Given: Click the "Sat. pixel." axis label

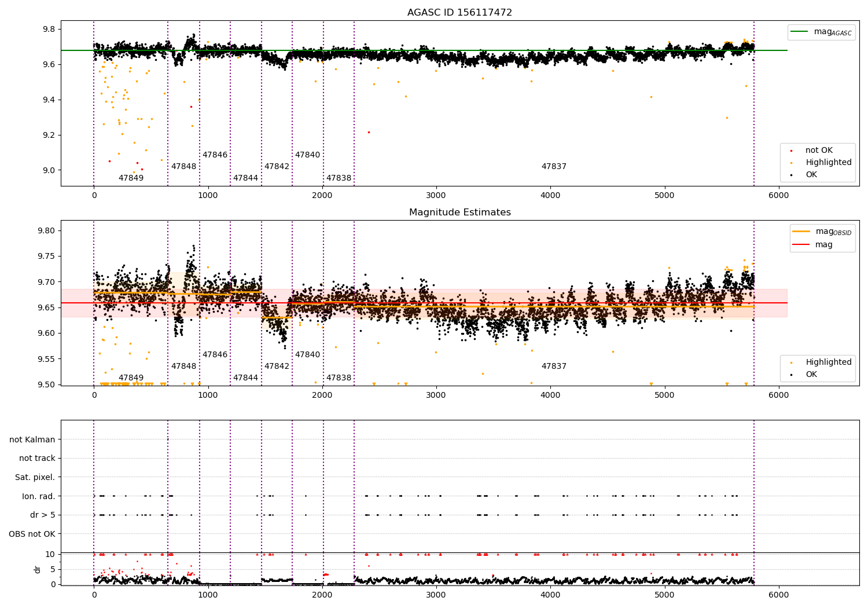Looking at the screenshot, I should [35, 478].
